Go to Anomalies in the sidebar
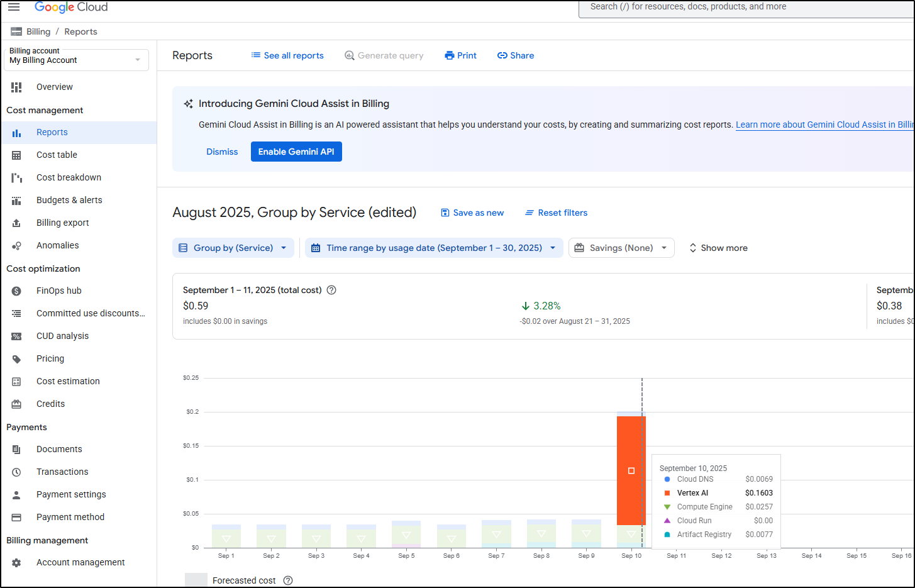Viewport: 915px width, 588px height. tap(57, 245)
